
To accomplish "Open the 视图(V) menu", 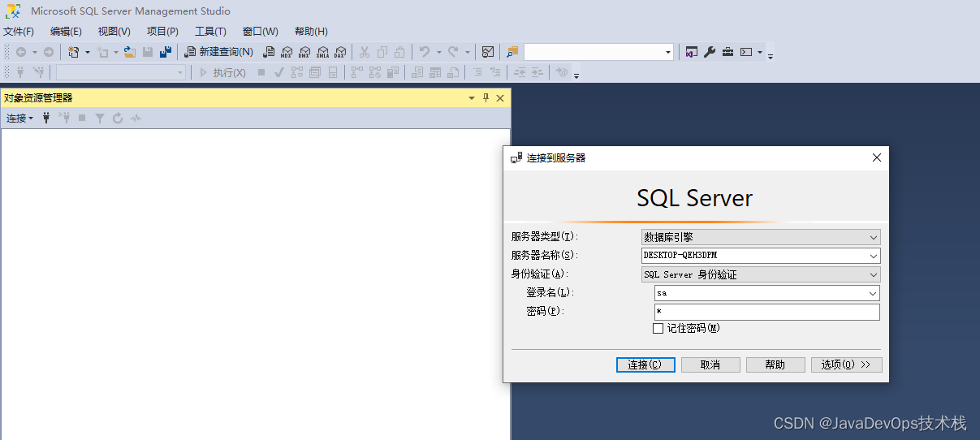I will click(x=114, y=32).
